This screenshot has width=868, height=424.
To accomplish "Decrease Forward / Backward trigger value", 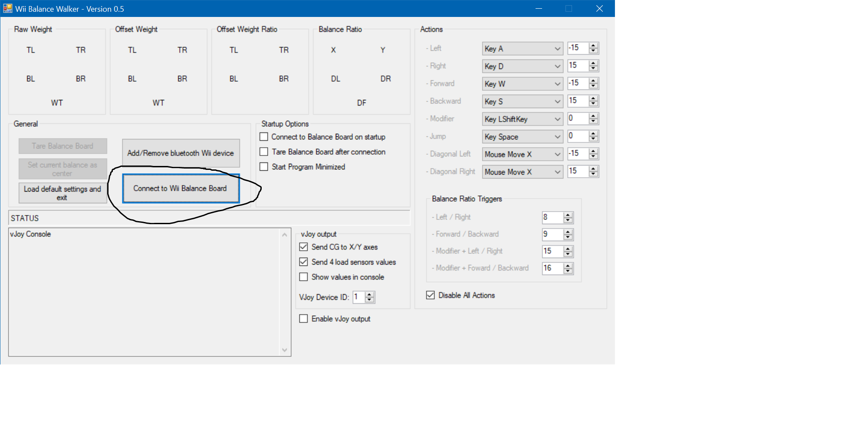I will 568,237.
